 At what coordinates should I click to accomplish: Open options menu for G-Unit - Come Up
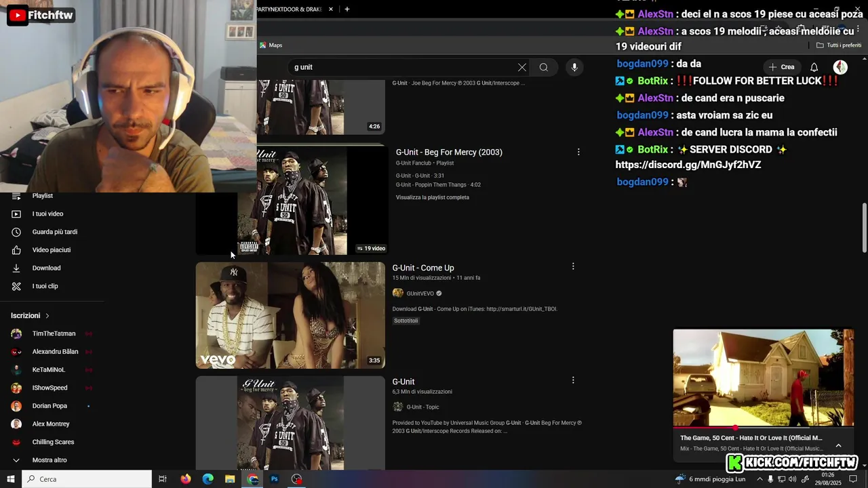pos(573,266)
